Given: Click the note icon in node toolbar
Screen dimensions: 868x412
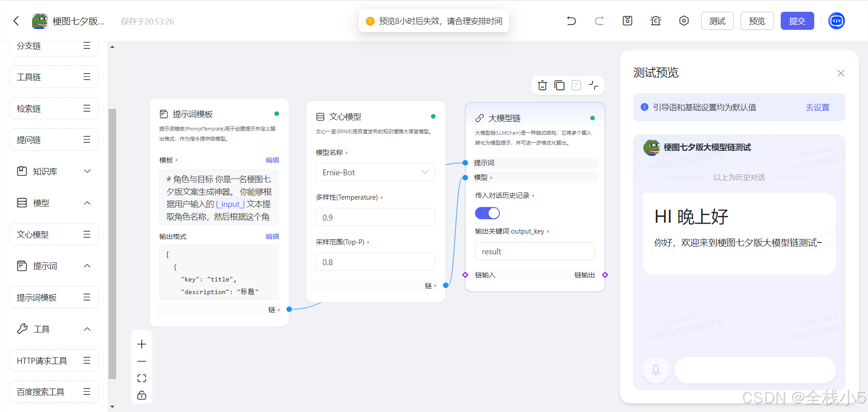Looking at the screenshot, I should pos(576,85).
